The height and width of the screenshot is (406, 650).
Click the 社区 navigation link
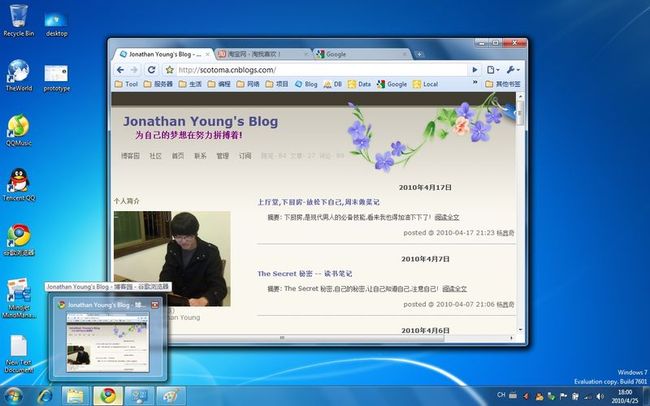tap(155, 156)
